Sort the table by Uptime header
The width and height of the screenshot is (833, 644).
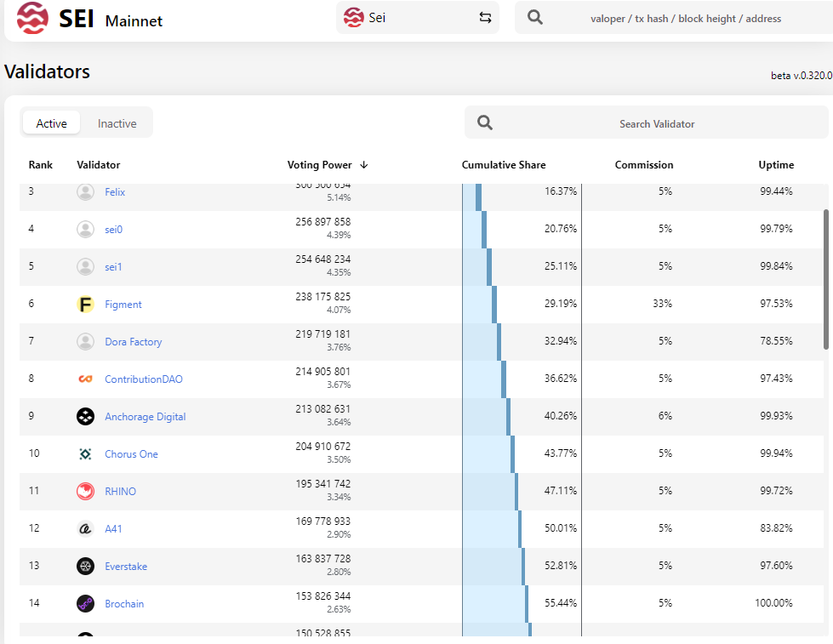[x=776, y=165]
